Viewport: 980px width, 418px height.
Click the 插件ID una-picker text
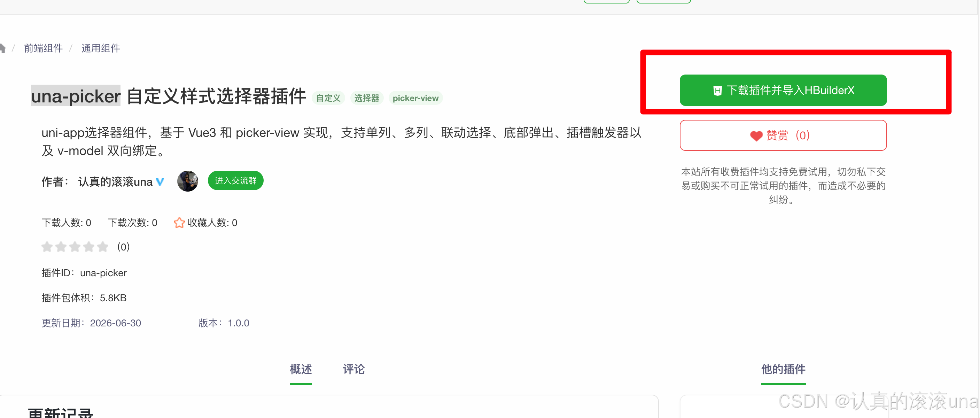click(84, 273)
